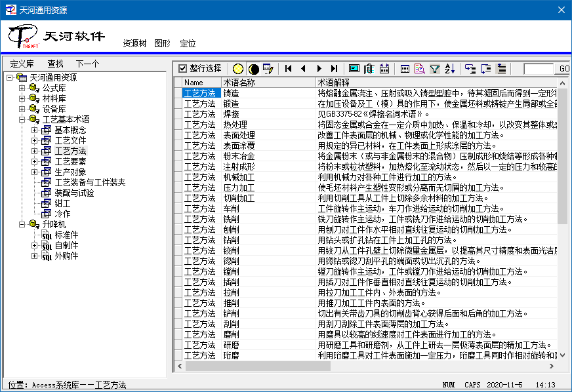
Task: Click the column-width grid icon
Action: 384,69
